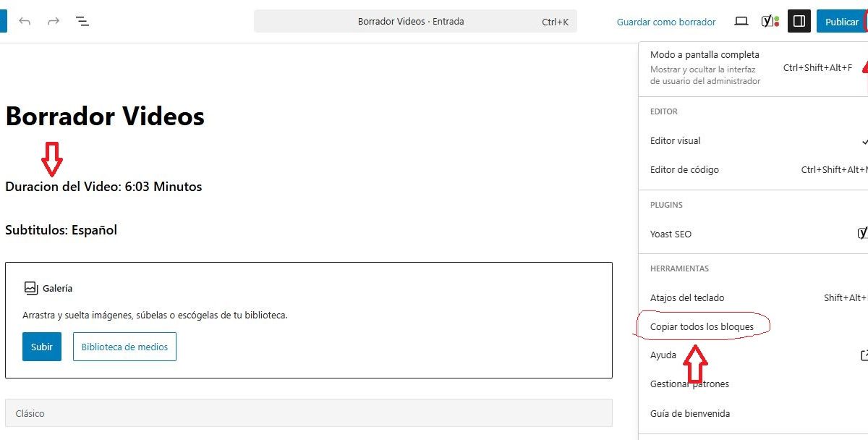Open the document overview list icon
The image size is (868, 440).
pyautogui.click(x=82, y=22)
